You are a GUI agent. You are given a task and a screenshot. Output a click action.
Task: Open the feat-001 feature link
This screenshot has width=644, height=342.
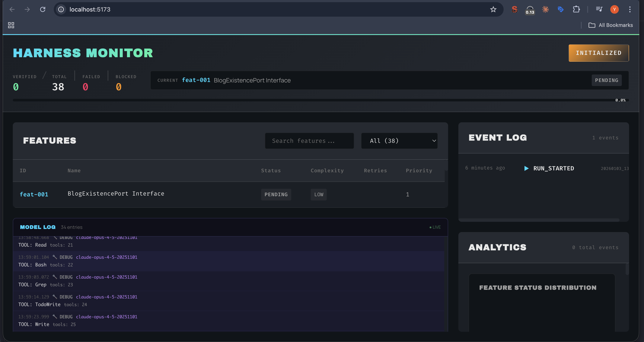[x=34, y=194]
